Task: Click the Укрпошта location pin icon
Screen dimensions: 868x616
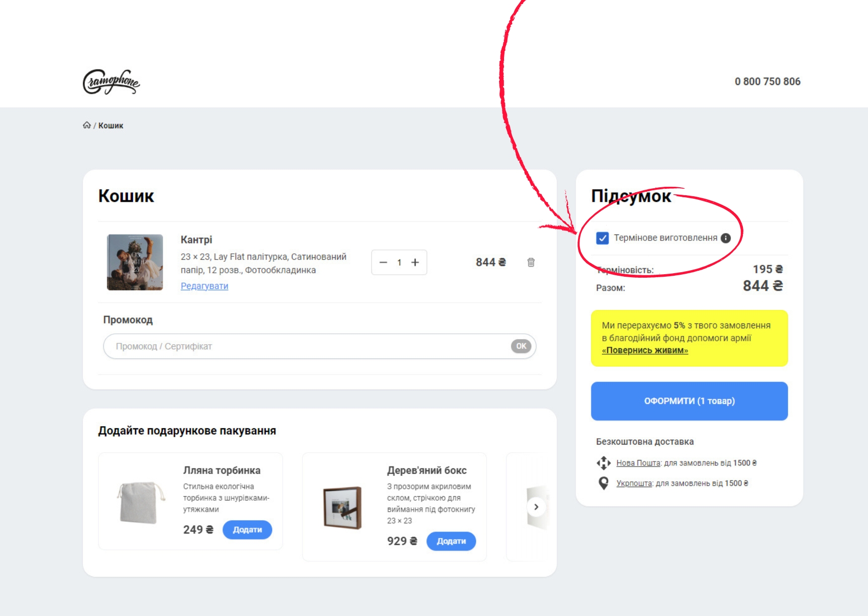Action: tap(603, 483)
